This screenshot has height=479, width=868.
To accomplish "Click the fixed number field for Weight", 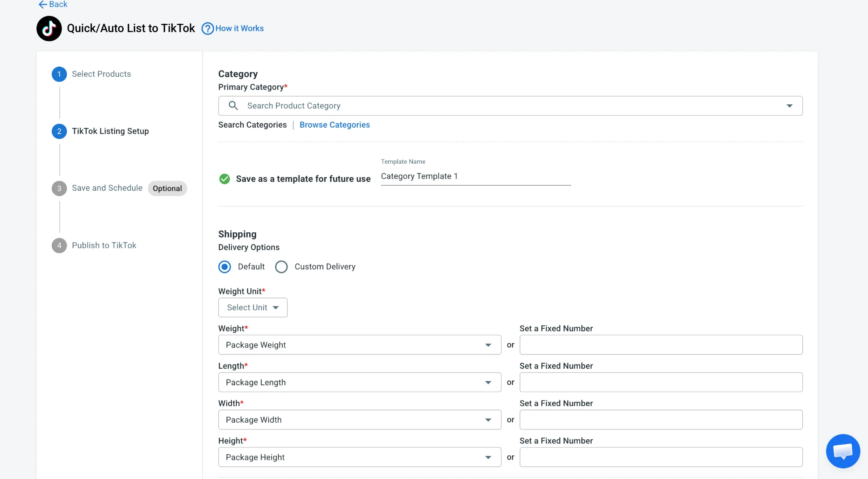I will click(661, 345).
